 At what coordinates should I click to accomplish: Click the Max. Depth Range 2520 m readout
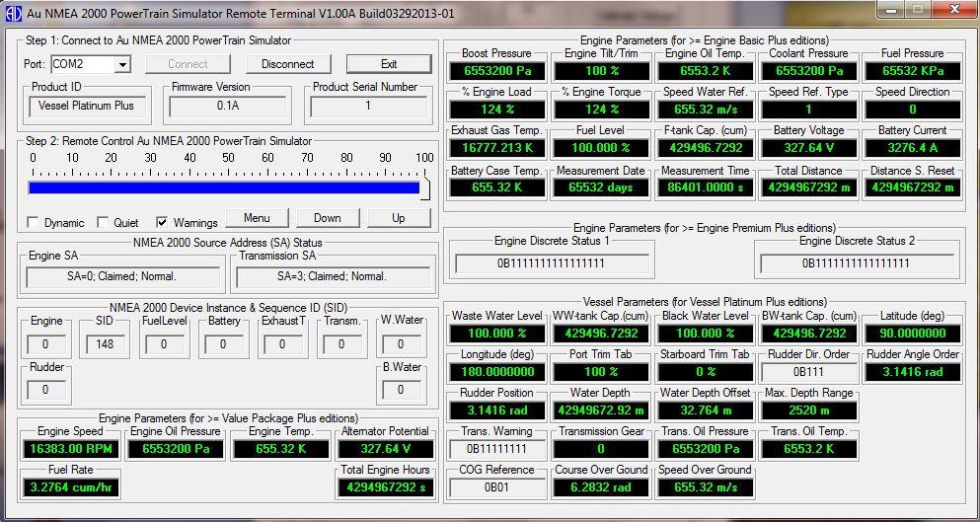[808, 410]
